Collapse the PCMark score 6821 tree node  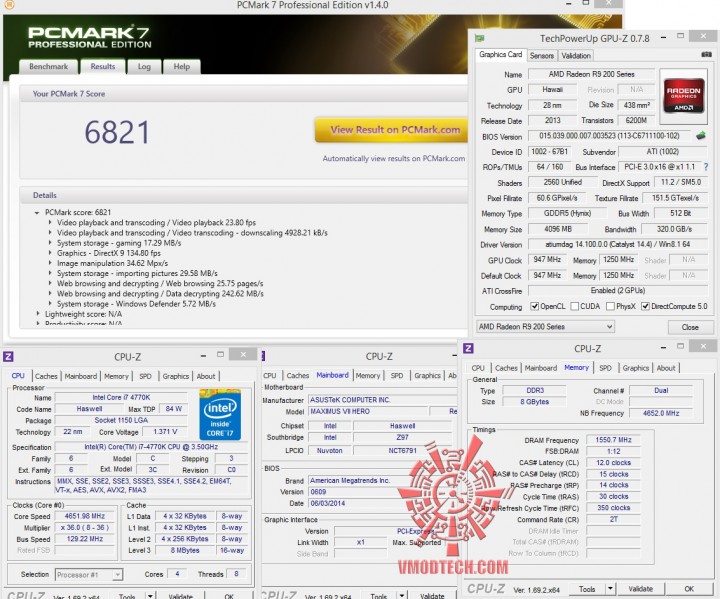[x=37, y=213]
